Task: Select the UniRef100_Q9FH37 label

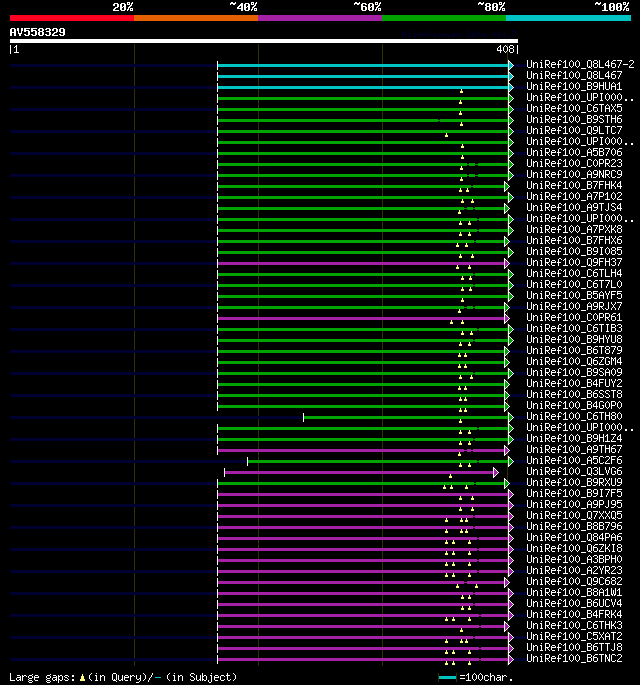Action: click(574, 262)
